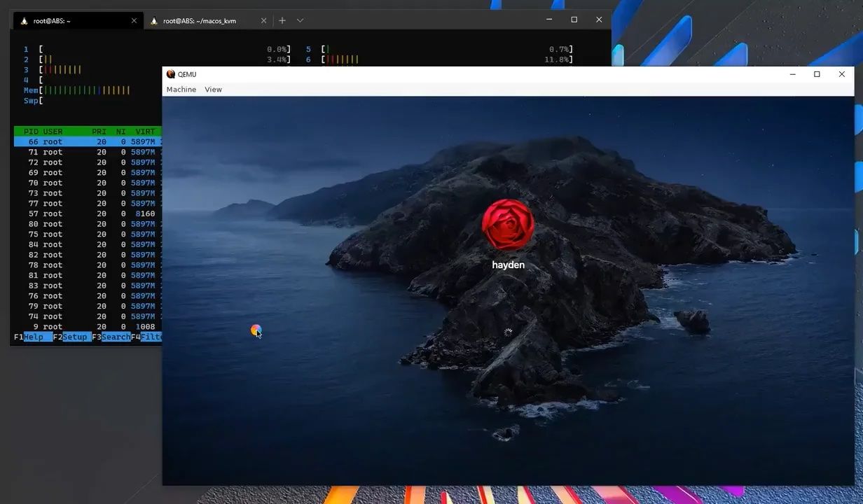
Task: Select the htop process row with PID 84
Action: 88,244
